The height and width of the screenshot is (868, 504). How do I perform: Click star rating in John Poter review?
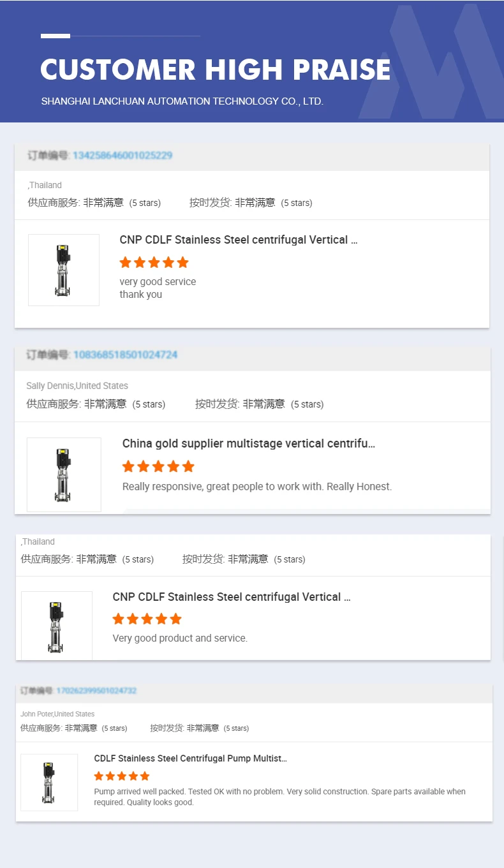point(122,776)
